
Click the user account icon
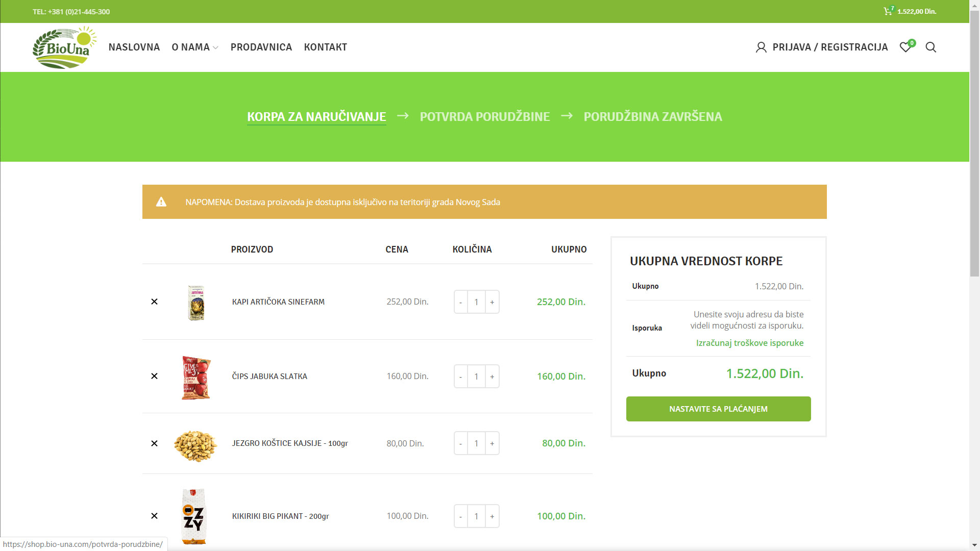click(x=761, y=47)
